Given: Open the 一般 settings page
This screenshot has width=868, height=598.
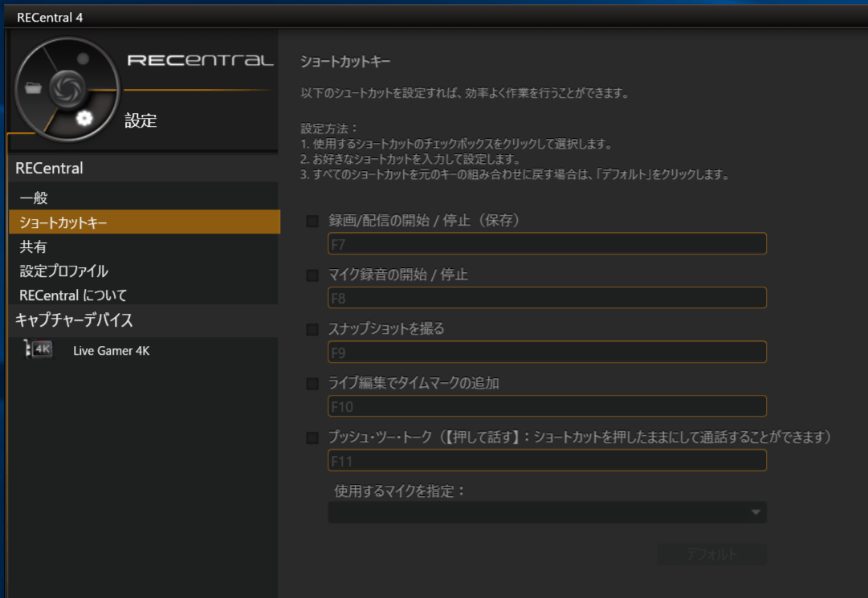Looking at the screenshot, I should pos(34,197).
